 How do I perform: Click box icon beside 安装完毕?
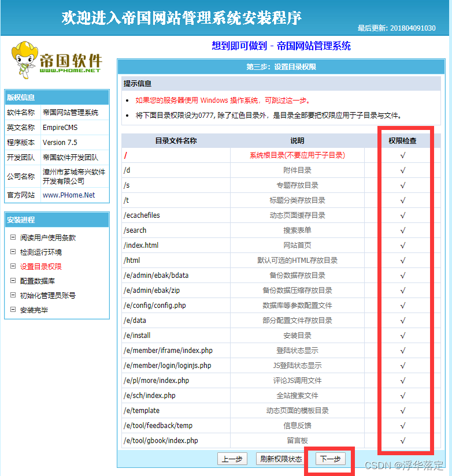13,310
